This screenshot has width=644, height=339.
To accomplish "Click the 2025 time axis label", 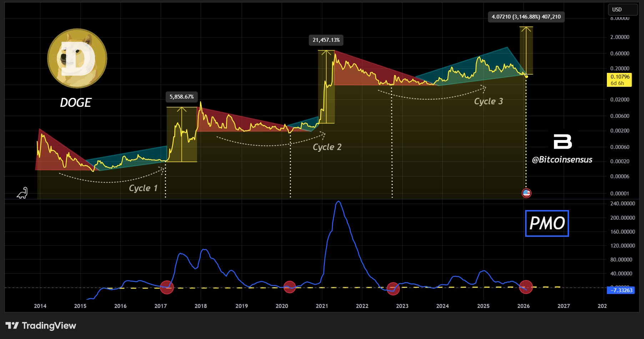I will (483, 306).
